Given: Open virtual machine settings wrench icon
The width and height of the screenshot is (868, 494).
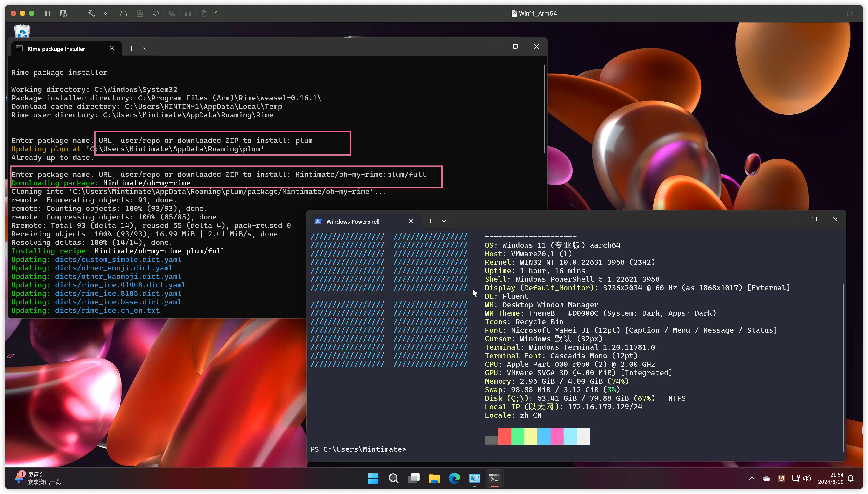Looking at the screenshot, I should coord(91,13).
